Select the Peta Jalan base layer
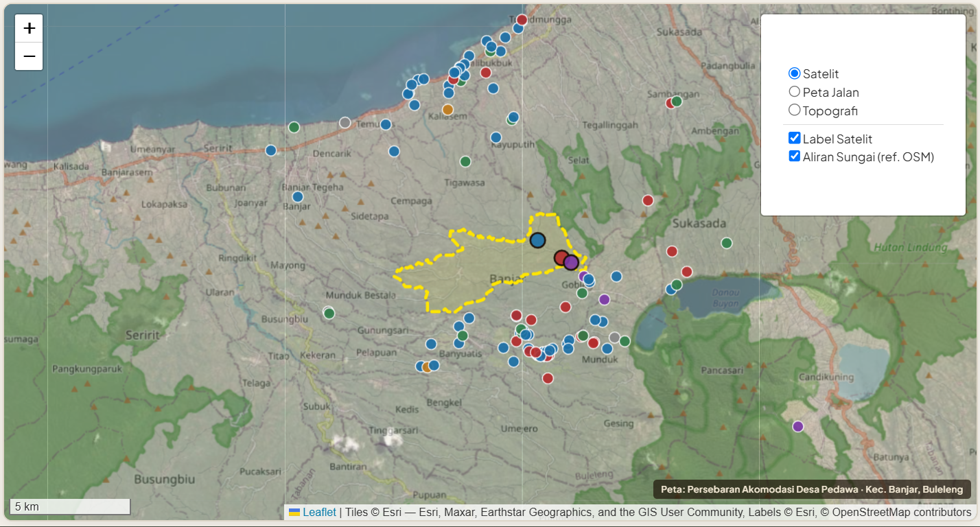The width and height of the screenshot is (980, 527). point(795,91)
